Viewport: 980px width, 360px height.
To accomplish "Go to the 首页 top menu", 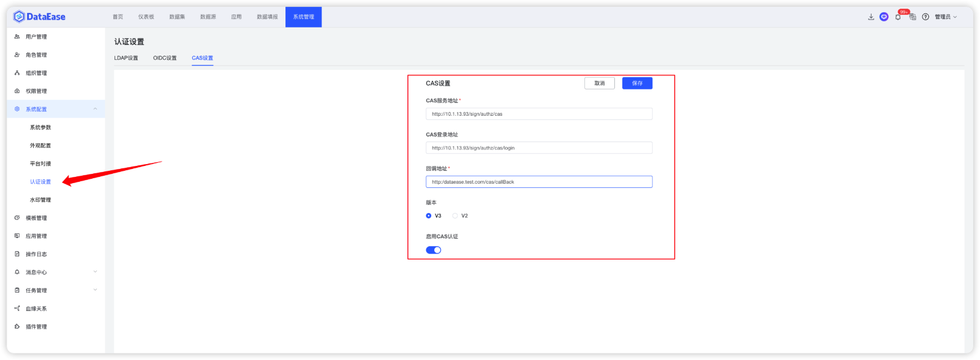I will point(118,17).
